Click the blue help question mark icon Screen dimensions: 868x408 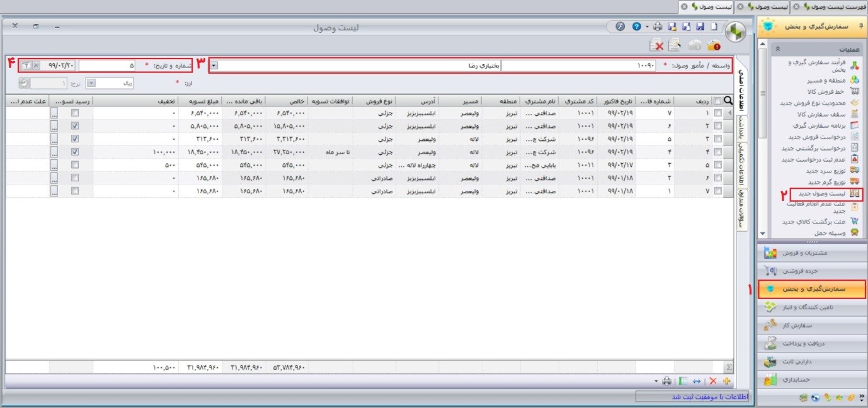coord(636,27)
